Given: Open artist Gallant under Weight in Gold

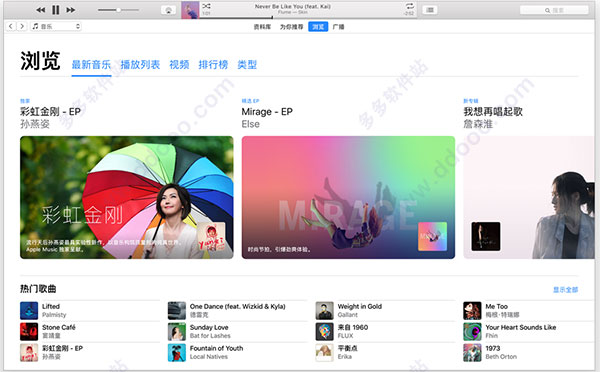Looking at the screenshot, I should click(347, 315).
